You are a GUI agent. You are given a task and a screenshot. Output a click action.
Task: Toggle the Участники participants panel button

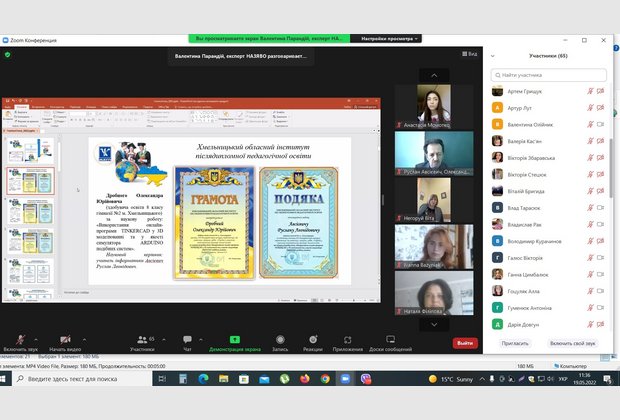pyautogui.click(x=142, y=343)
